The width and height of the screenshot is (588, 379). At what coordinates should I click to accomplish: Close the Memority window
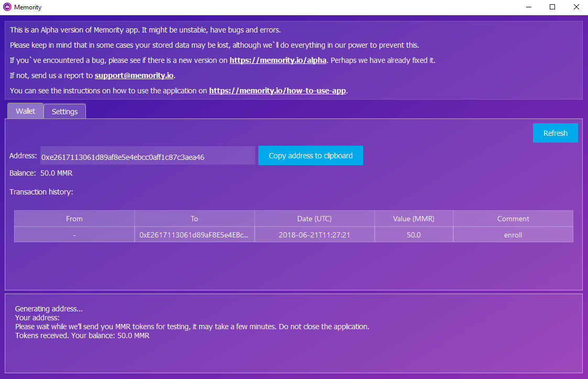576,7
